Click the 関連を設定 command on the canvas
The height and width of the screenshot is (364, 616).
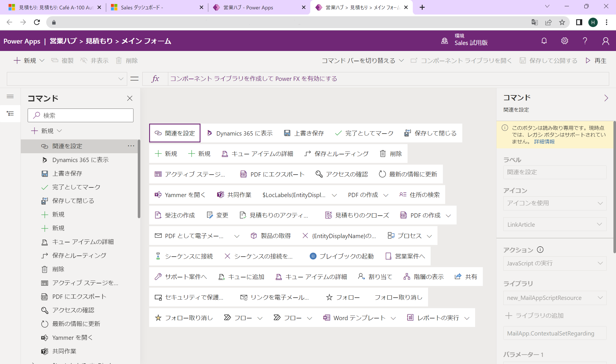click(x=175, y=133)
